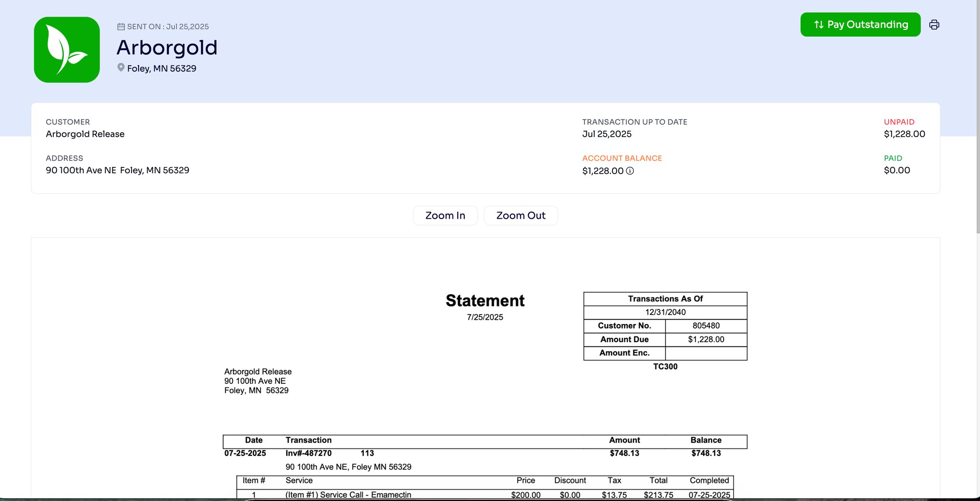Screen dimensions: 980x501
Task: Click the Completed column header
Action: pos(709,481)
